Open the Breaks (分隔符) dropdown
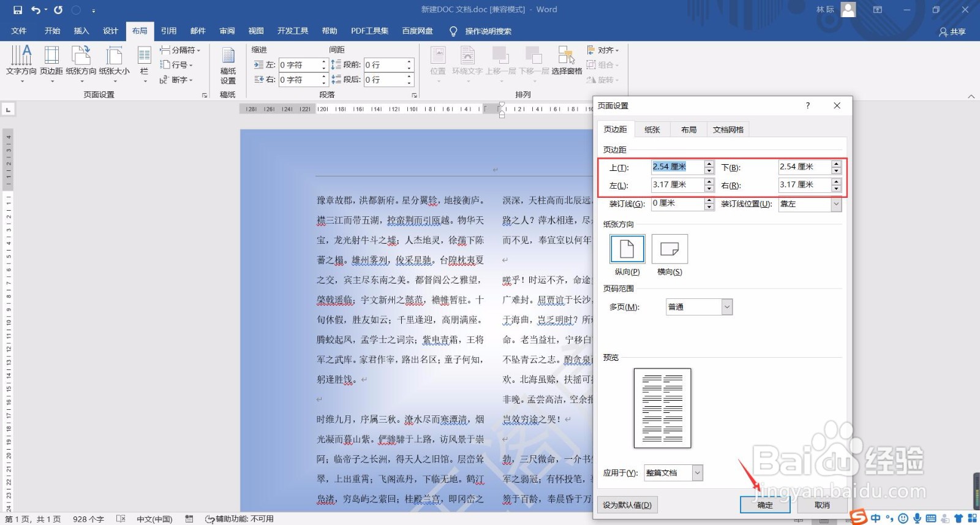The image size is (980, 525). coord(180,50)
